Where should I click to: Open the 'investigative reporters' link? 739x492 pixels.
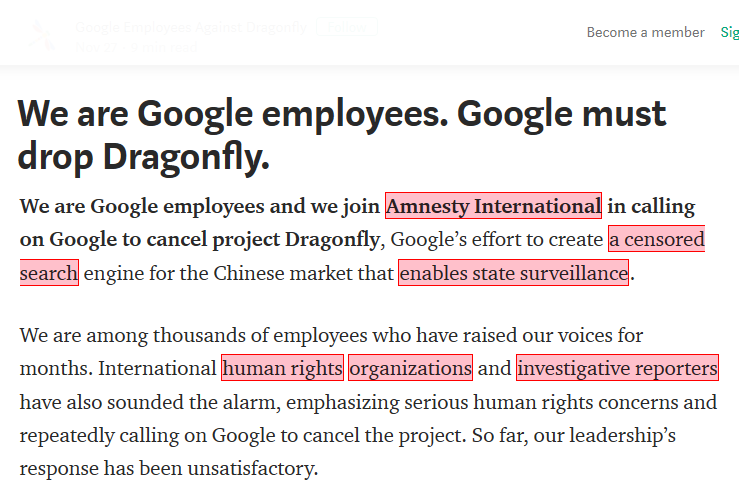coord(617,368)
